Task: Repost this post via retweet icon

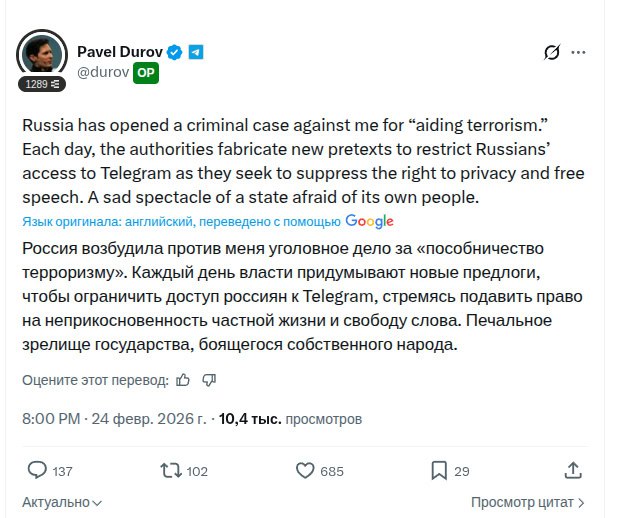Action: pos(172,470)
